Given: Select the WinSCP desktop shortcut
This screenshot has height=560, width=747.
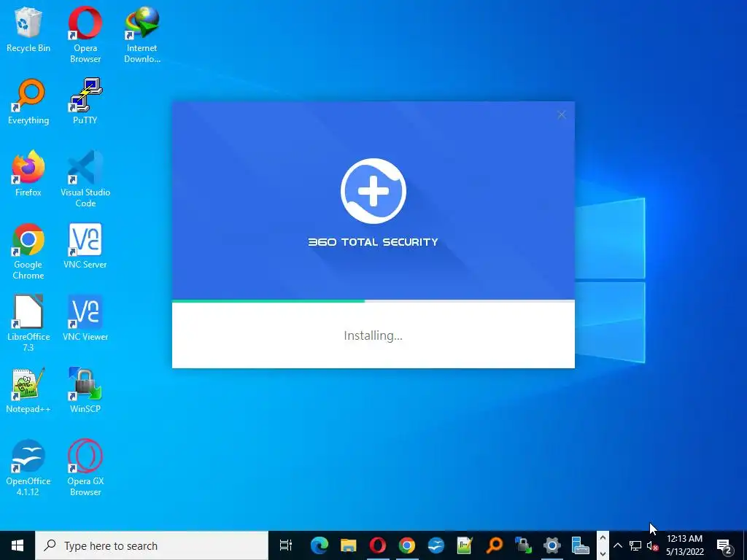Looking at the screenshot, I should pyautogui.click(x=85, y=391).
